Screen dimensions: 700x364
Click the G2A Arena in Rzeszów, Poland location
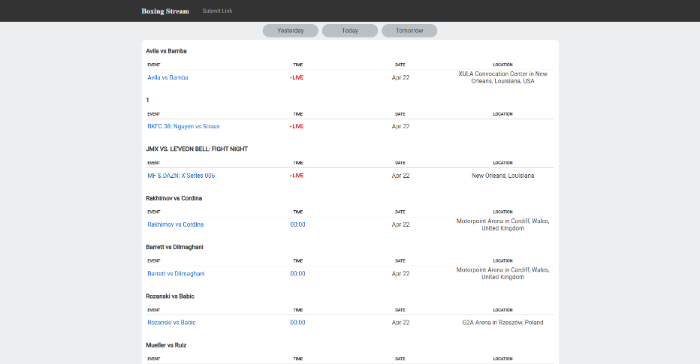tap(503, 322)
